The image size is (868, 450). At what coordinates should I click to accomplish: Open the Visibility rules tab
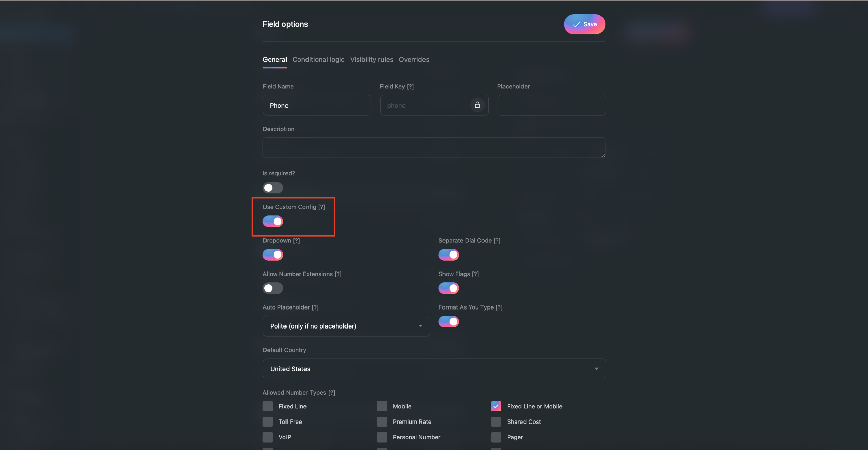click(372, 60)
